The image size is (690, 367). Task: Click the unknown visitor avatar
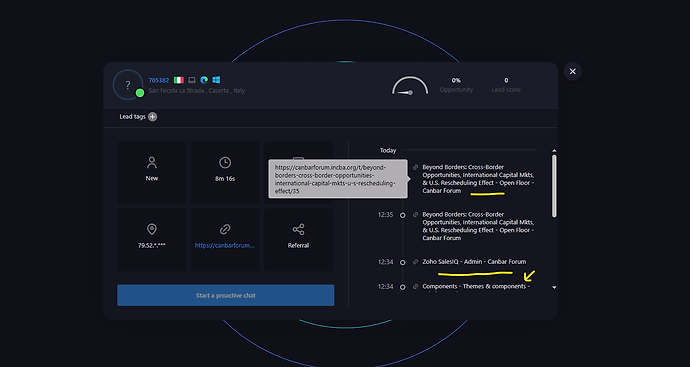tap(128, 85)
